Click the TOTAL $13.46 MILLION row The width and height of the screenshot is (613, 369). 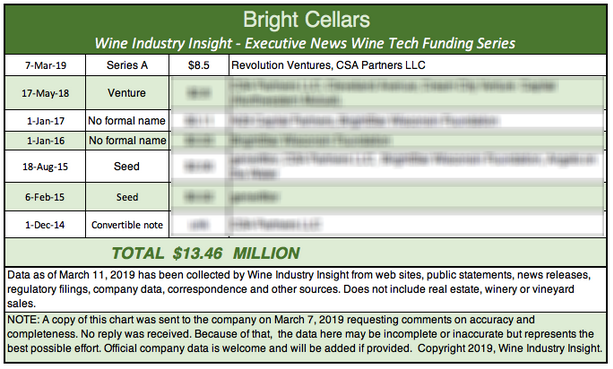306,253
